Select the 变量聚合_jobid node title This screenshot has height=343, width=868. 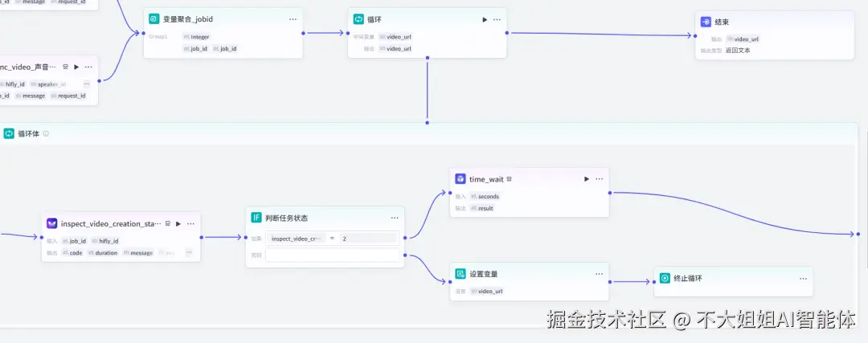tap(187, 18)
